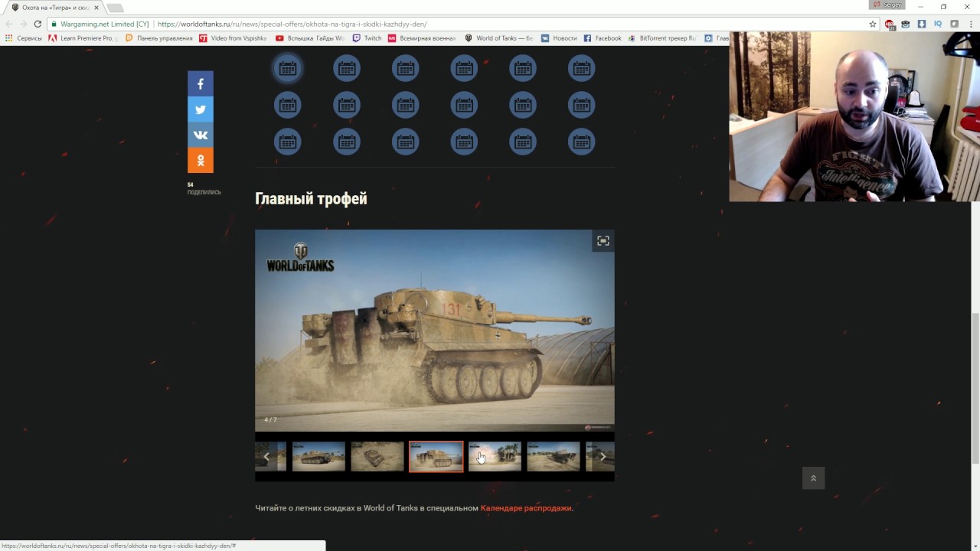The height and width of the screenshot is (551, 980).
Task: Open the Facebook bookmark
Action: 603,38
